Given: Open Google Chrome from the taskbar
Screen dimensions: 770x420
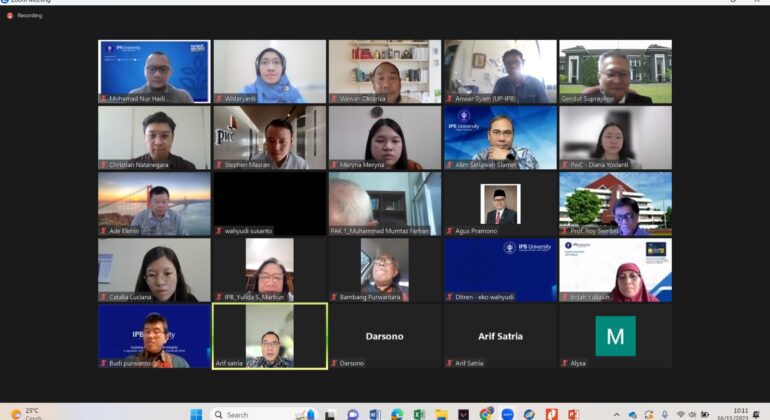Looking at the screenshot, I should pyautogui.click(x=486, y=415).
